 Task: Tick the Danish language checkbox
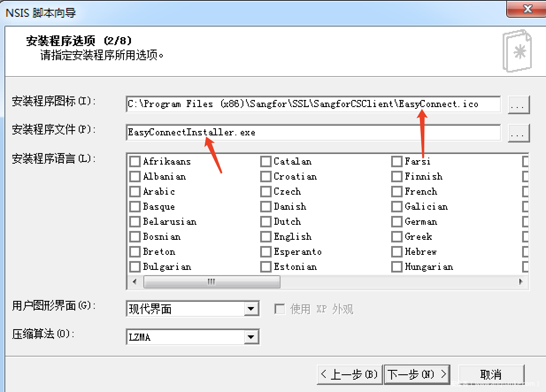tap(266, 207)
